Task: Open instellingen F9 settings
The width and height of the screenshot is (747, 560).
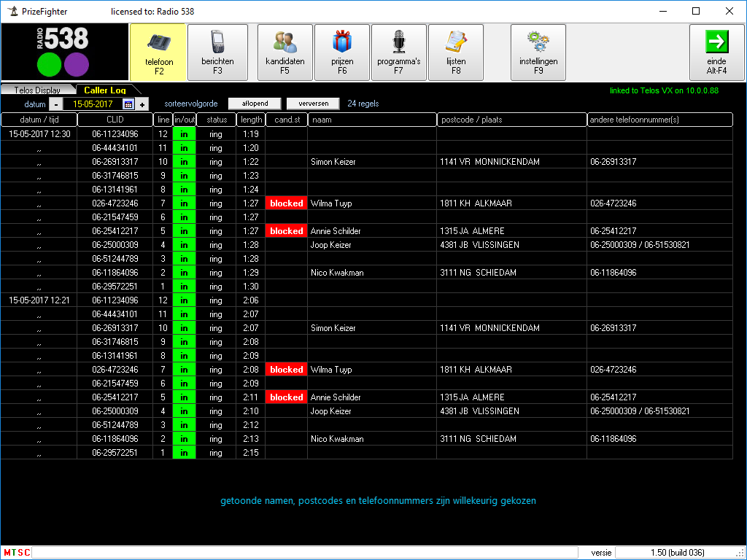Action: [x=538, y=52]
